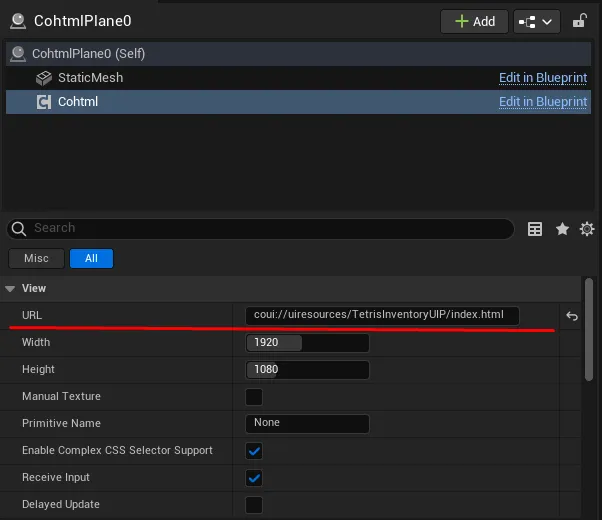Click the green Add component button
This screenshot has width=602, height=520.
click(x=473, y=21)
